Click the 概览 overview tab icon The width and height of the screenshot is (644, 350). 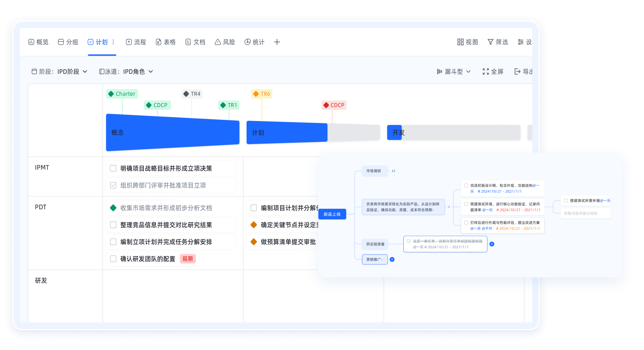[31, 42]
